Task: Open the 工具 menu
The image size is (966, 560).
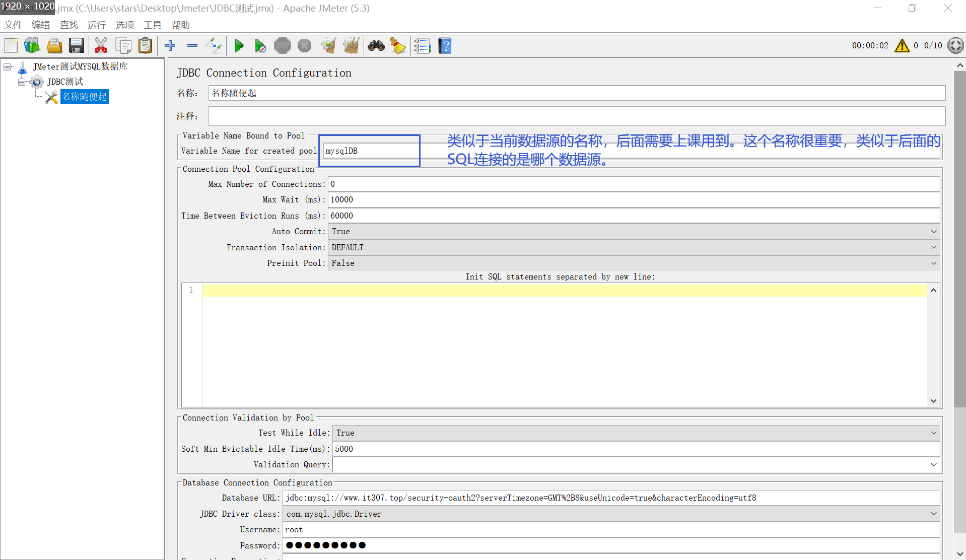Action: 152,25
